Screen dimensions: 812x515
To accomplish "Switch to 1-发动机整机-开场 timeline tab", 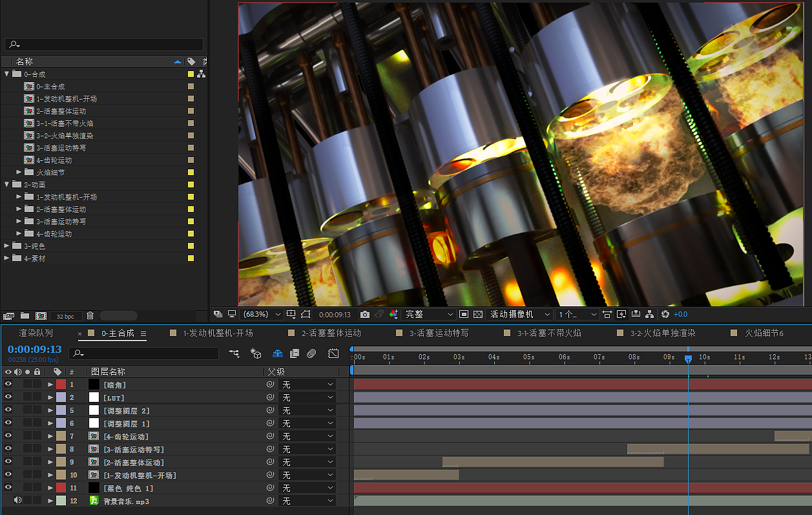I will pos(218,333).
